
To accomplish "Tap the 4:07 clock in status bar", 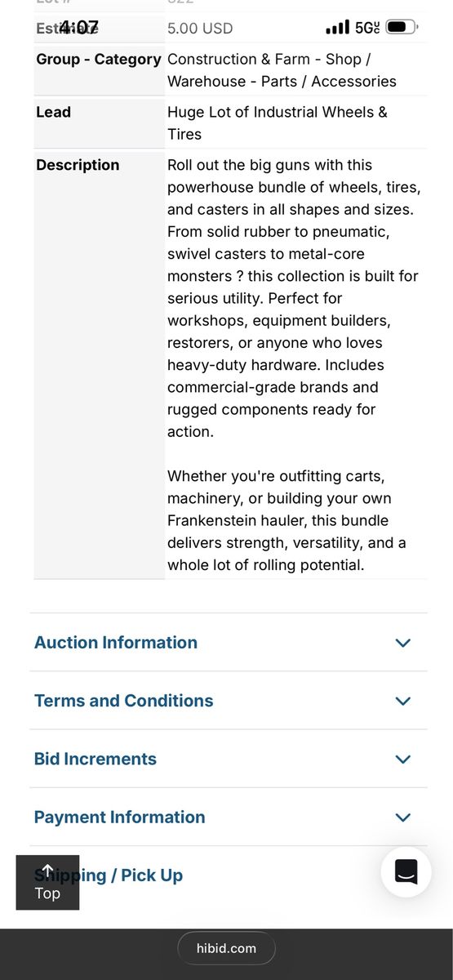I will [x=79, y=28].
